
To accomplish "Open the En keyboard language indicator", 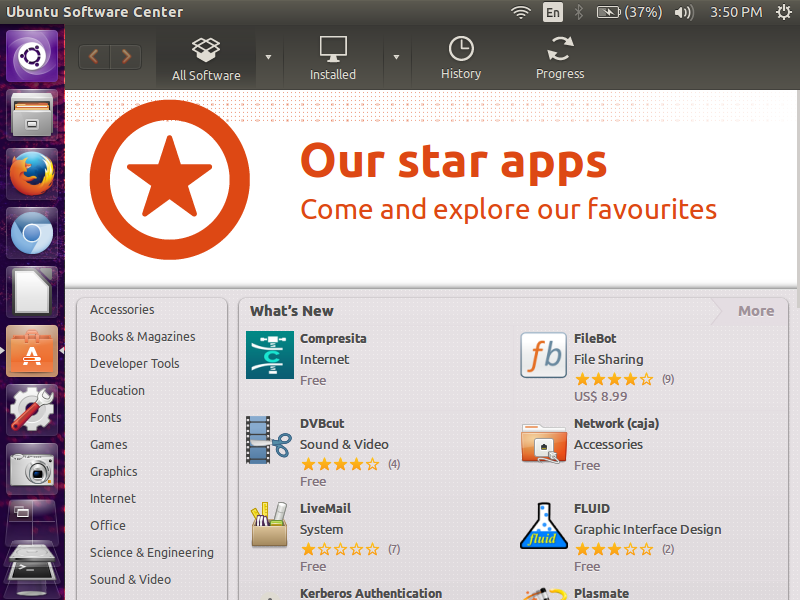I will click(x=553, y=12).
